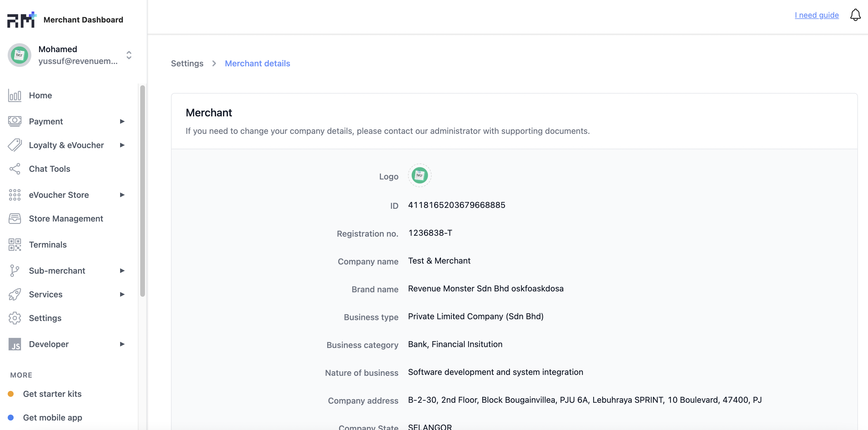Click the Home bar chart icon
Screen dimensions: 868x430
click(14, 95)
